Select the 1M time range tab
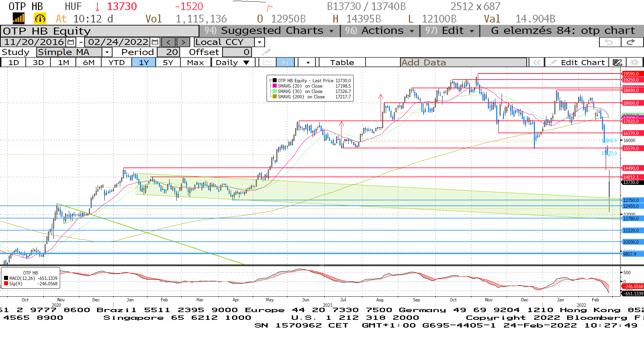 (63, 62)
